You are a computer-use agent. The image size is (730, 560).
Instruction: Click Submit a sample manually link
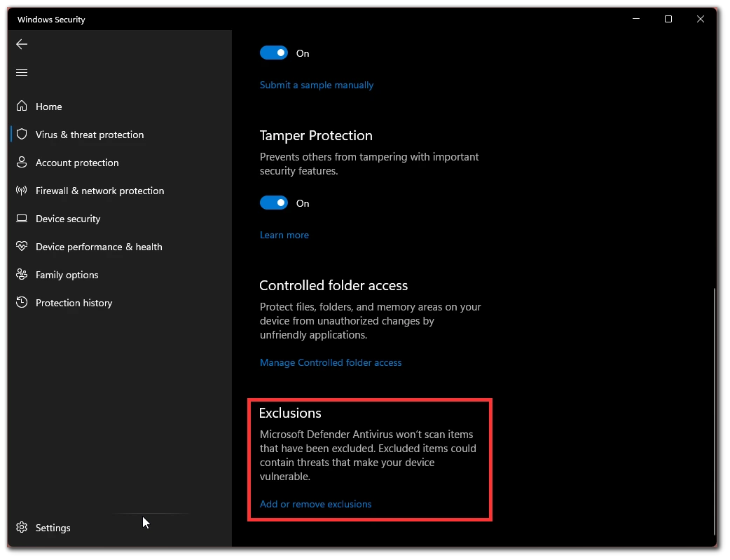(x=317, y=86)
